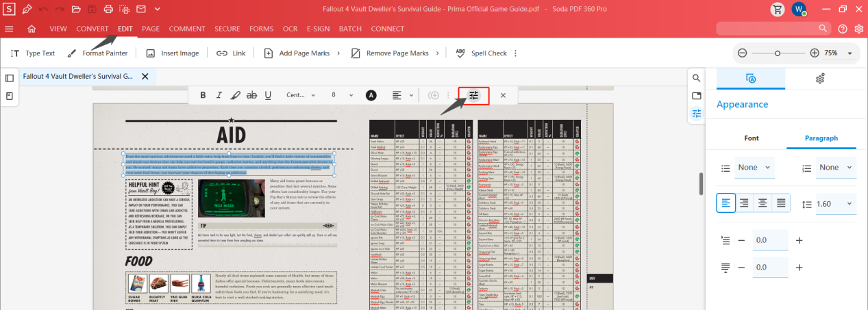The height and width of the screenshot is (310, 868).
Task: Set paragraph alignment to justify
Action: pyautogui.click(x=780, y=203)
